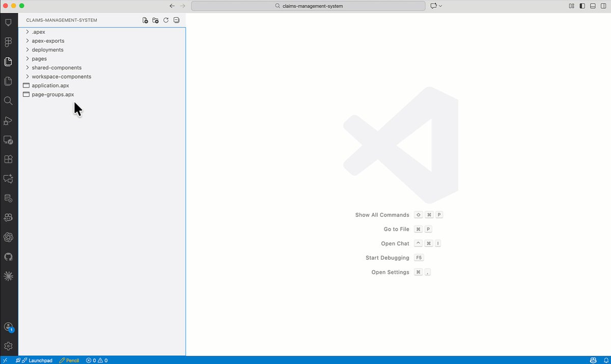Click the F5 key hint
The width and height of the screenshot is (611, 364).
(419, 258)
